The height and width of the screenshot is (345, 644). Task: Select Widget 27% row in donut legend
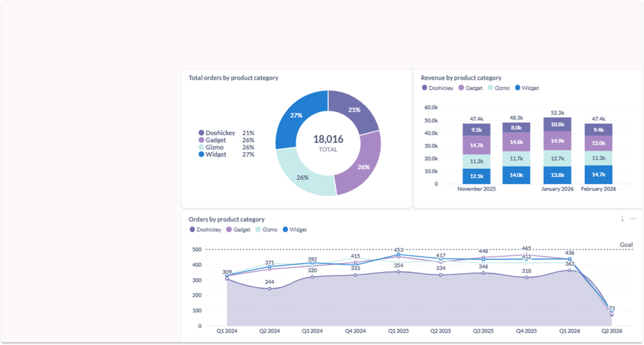click(x=226, y=154)
